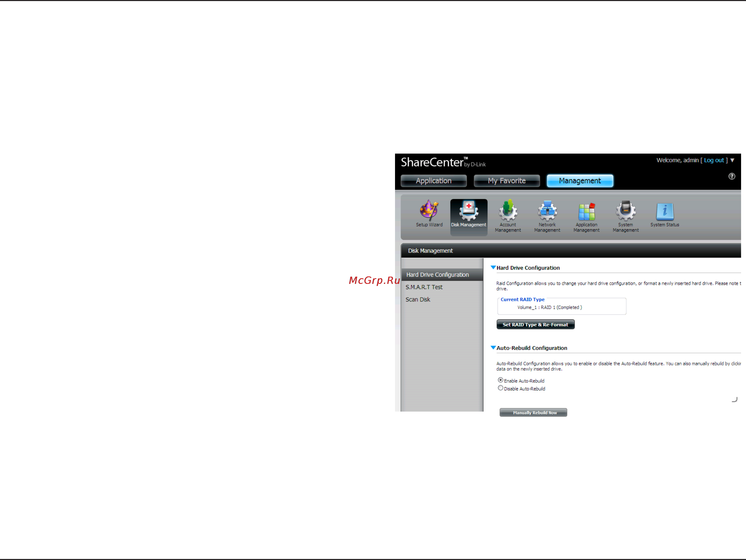Collapse the Hard Drive Configuration section
746x560 pixels.
coord(493,267)
